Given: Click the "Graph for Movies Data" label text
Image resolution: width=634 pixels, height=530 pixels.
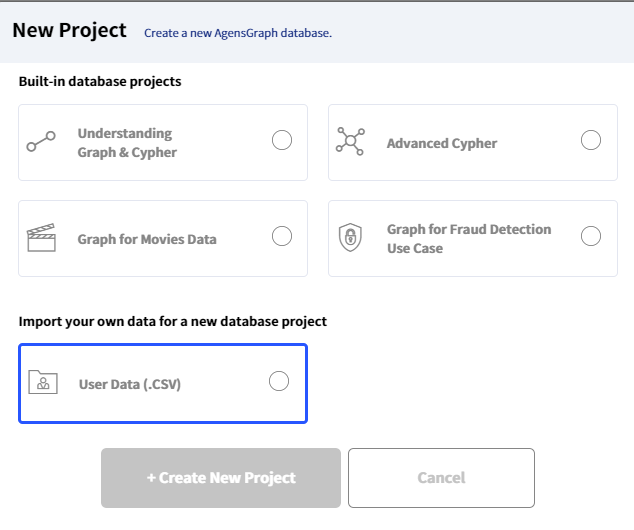Looking at the screenshot, I should point(147,239).
